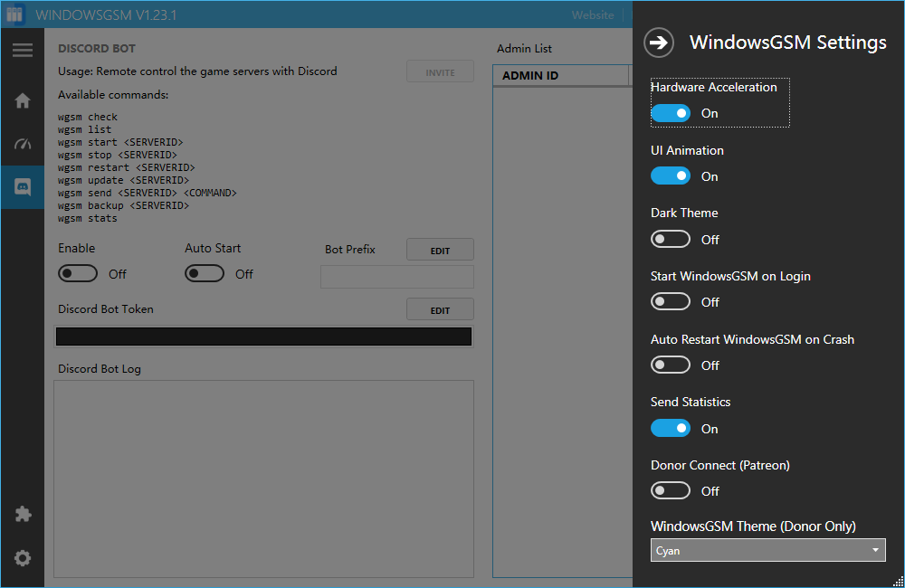The width and height of the screenshot is (905, 588).
Task: Click EDIT button for Bot Prefix
Action: [x=440, y=251]
